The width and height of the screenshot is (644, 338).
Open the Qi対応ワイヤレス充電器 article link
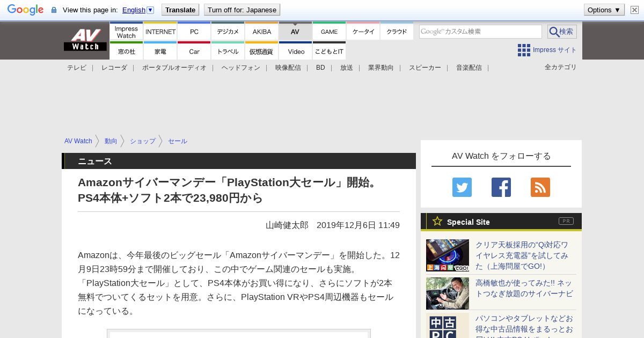point(522,255)
